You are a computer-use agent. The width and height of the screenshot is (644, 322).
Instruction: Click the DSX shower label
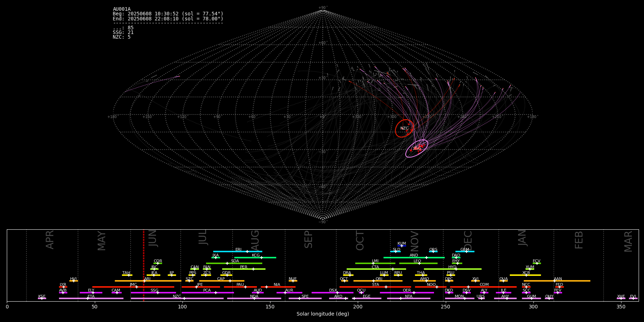tap(333, 291)
